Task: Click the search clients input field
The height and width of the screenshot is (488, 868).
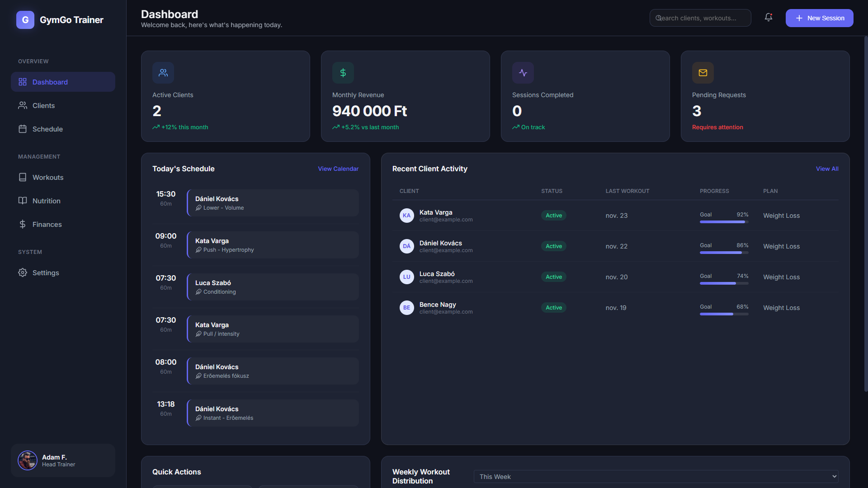Action: click(x=700, y=18)
